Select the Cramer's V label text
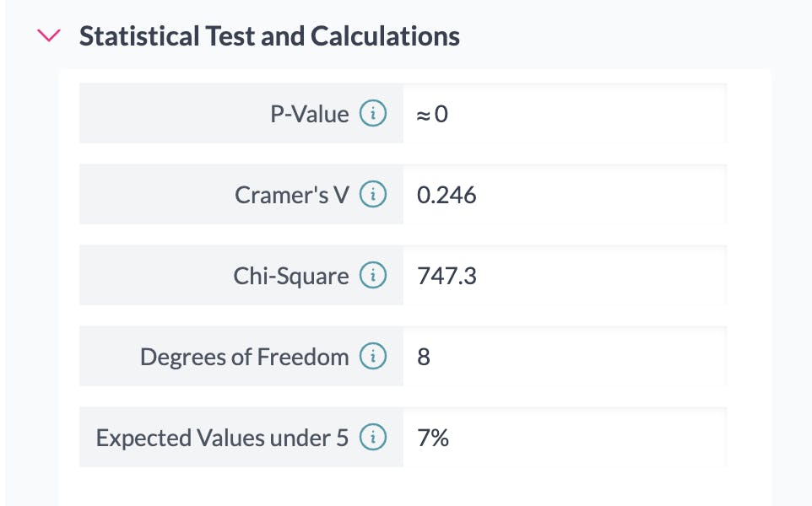The width and height of the screenshot is (812, 506). click(x=291, y=195)
